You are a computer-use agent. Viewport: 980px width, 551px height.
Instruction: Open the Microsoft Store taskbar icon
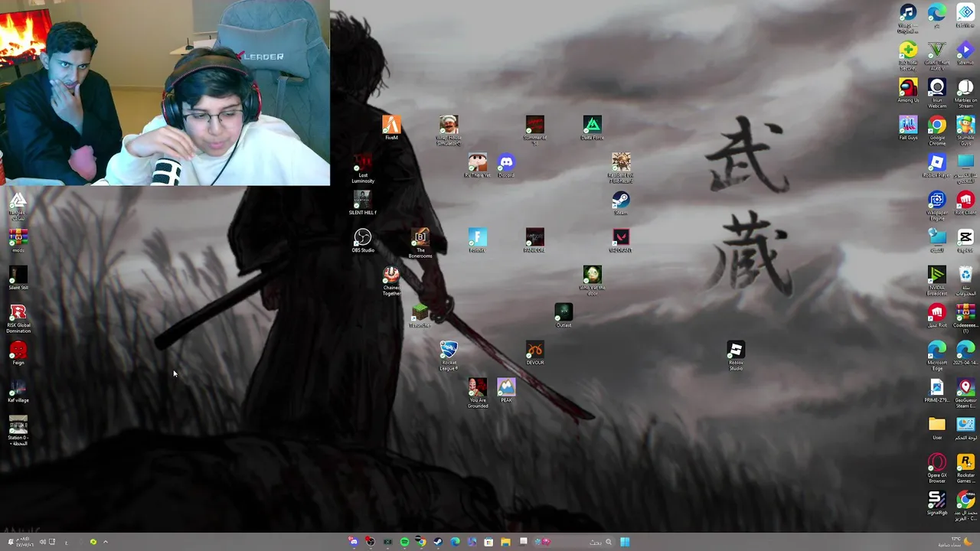click(x=488, y=542)
